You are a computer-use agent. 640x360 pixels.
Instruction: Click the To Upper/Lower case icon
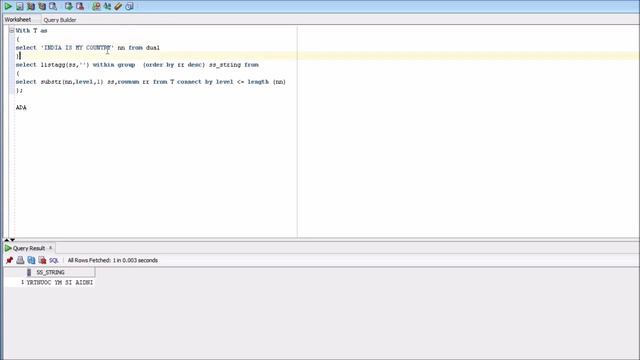coord(107,6)
